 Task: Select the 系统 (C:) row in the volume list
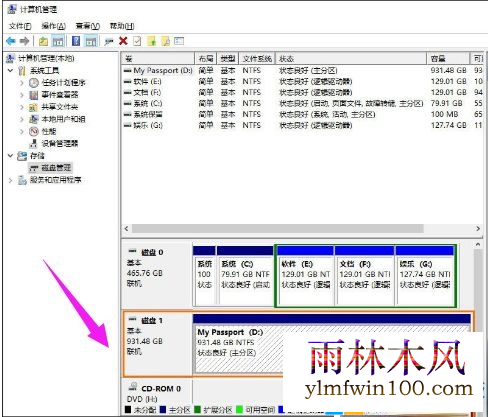[302, 103]
